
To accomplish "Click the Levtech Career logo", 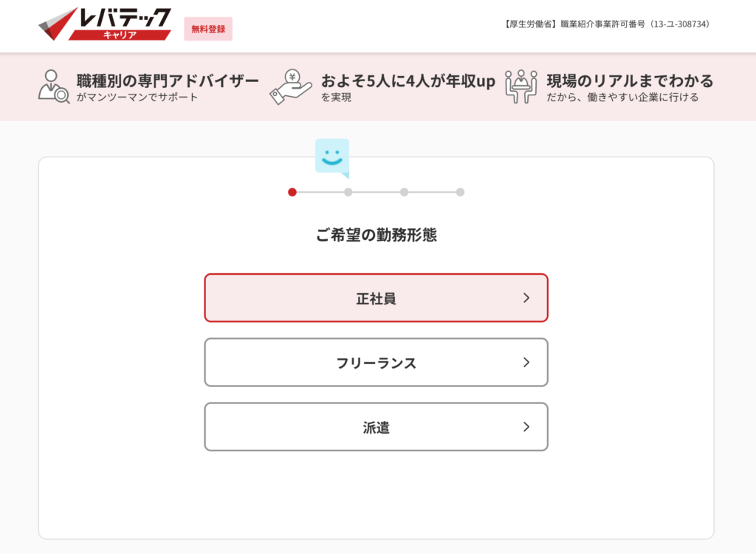I will [105, 24].
